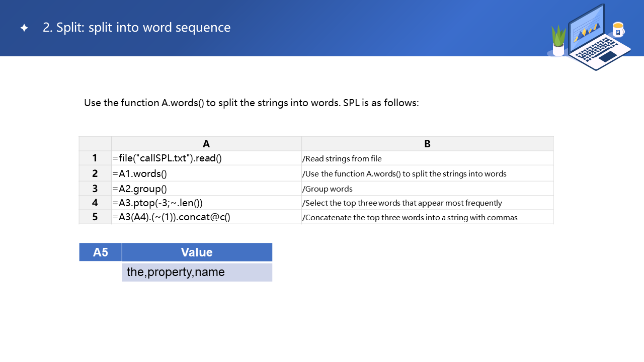Click cell containing =file("callSPL.txt").read()
This screenshot has width=644, height=362.
[167, 158]
